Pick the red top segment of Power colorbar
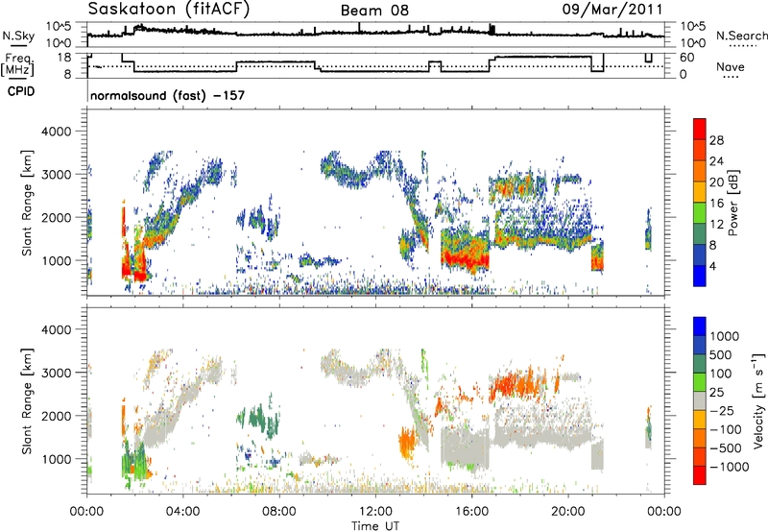Image resolution: width=768 pixels, height=532 pixels. (700, 129)
